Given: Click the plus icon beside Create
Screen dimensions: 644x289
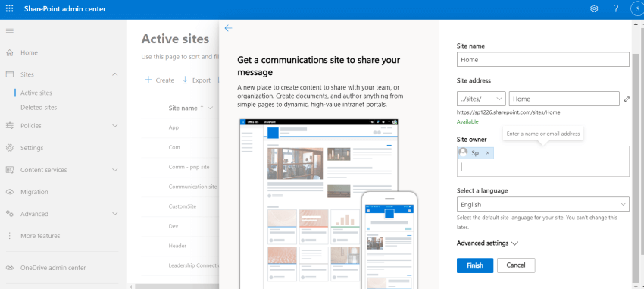Looking at the screenshot, I should (x=148, y=80).
